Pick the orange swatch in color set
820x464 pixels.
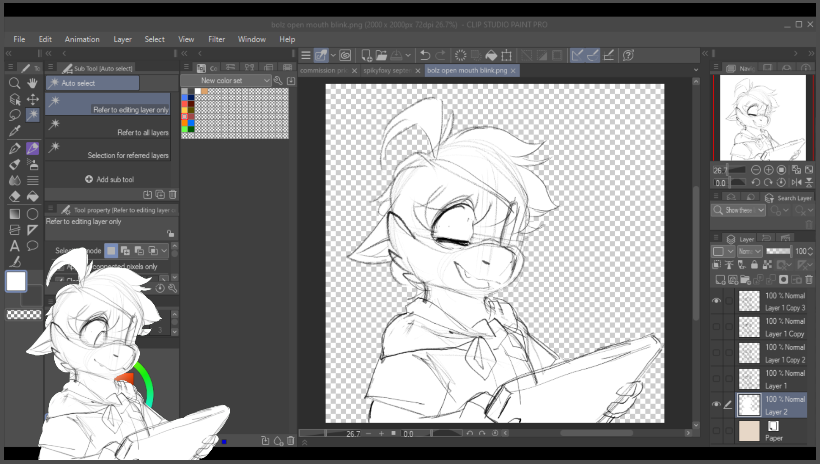point(204,92)
